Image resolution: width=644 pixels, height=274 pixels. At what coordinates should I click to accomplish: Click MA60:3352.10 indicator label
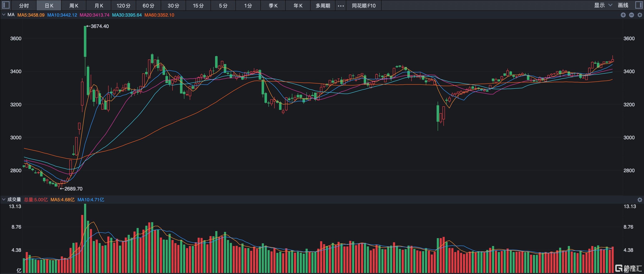click(159, 15)
